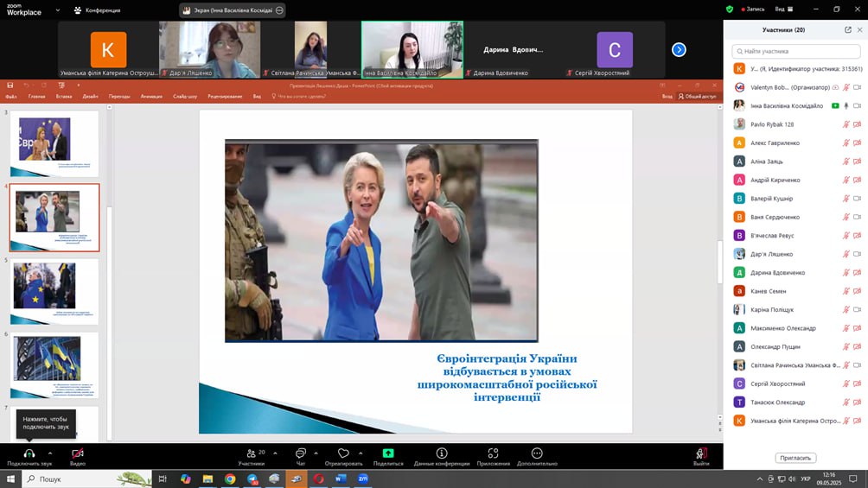Viewport: 868px width, 488px height.
Task: Click the Найти участника search field
Action: coord(795,52)
